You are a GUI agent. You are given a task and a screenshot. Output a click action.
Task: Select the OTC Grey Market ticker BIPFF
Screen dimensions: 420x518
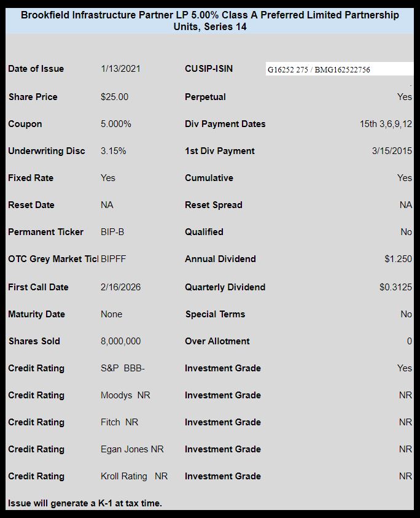point(114,259)
